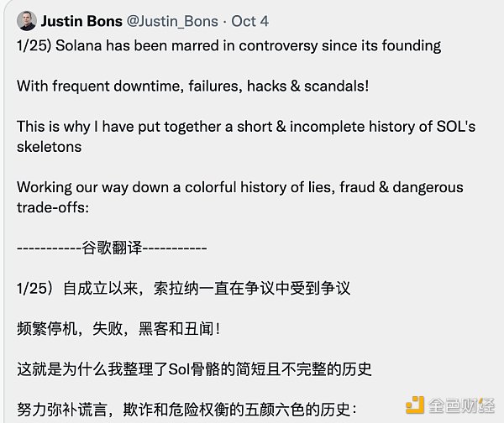Click the Chinese line beginning 1/25）自成立以来

(x=183, y=288)
